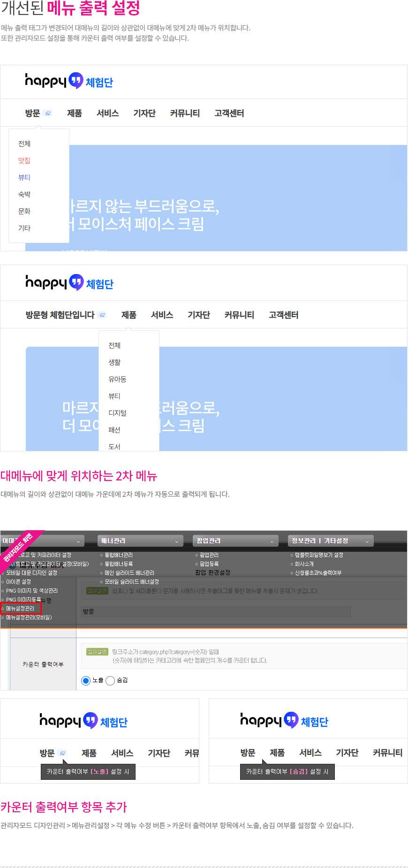408x868 pixels.
Task: Click the counter badge next to 방문형 체험단입니다
Action: pyautogui.click(x=102, y=315)
